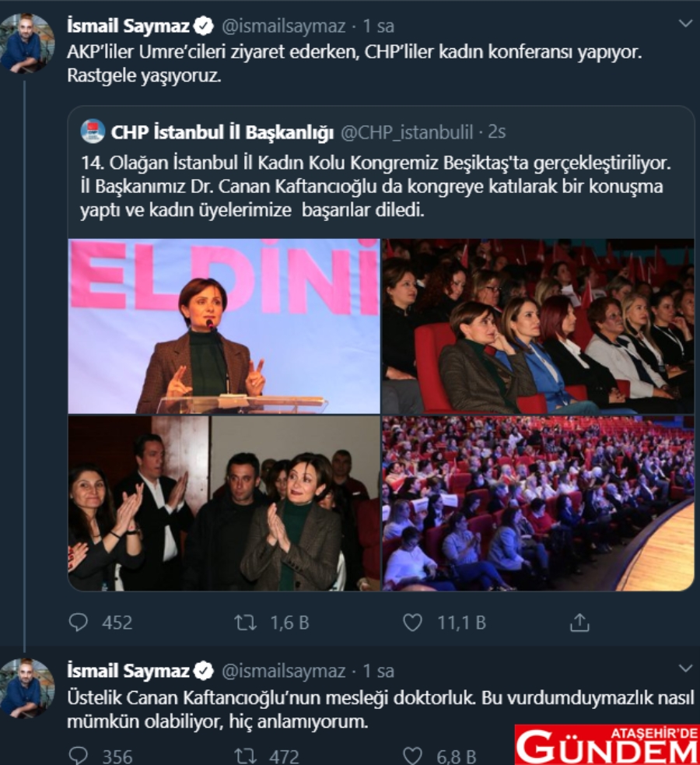Click the reply icon on the first tweet

coord(79,622)
